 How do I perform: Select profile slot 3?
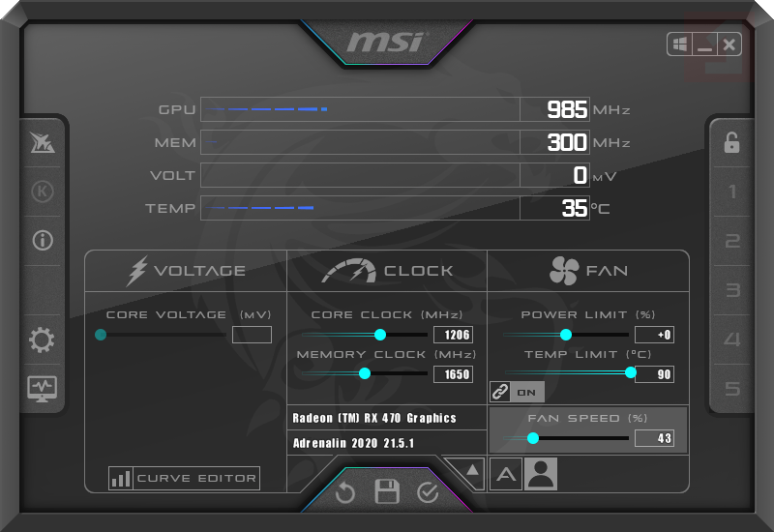pyautogui.click(x=732, y=290)
